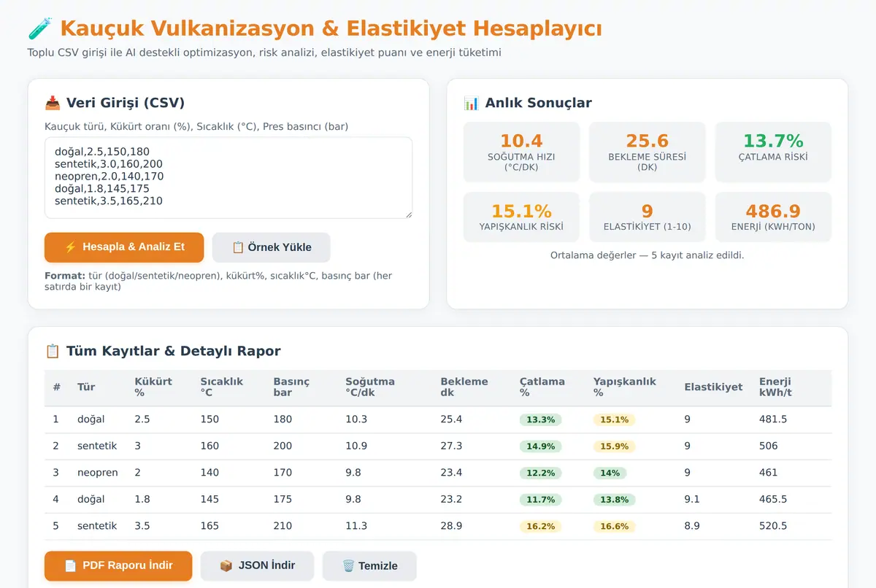This screenshot has height=588, width=876.
Task: Click the Bekleme dk column header
Action: point(464,387)
